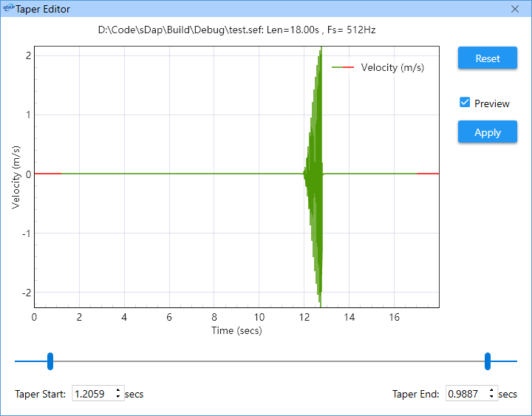Click the file path header text
Image resolution: width=532 pixels, height=416 pixels.
(x=236, y=30)
